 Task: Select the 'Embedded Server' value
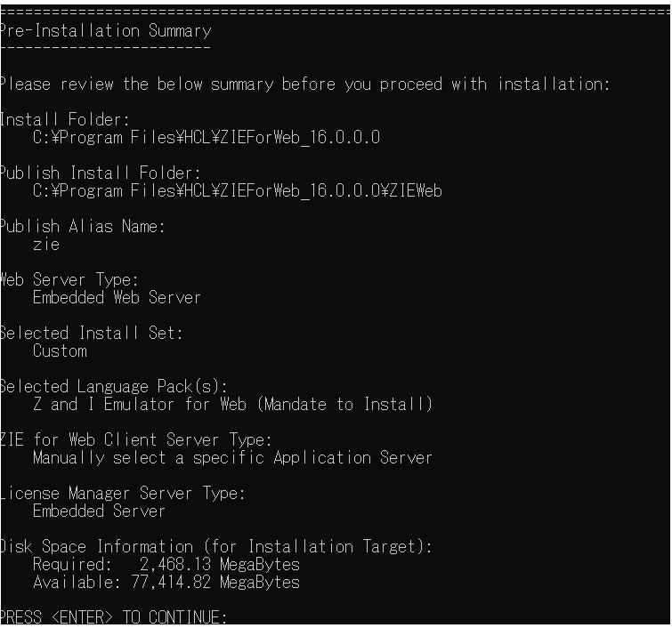point(99,511)
